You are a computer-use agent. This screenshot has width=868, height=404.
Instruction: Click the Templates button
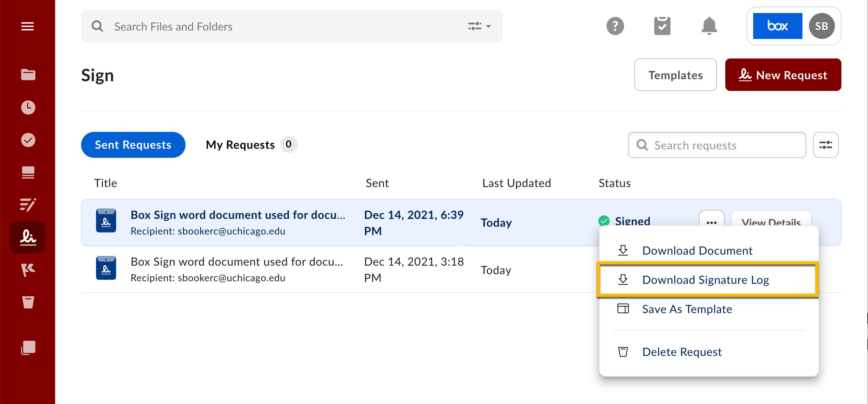[676, 75]
